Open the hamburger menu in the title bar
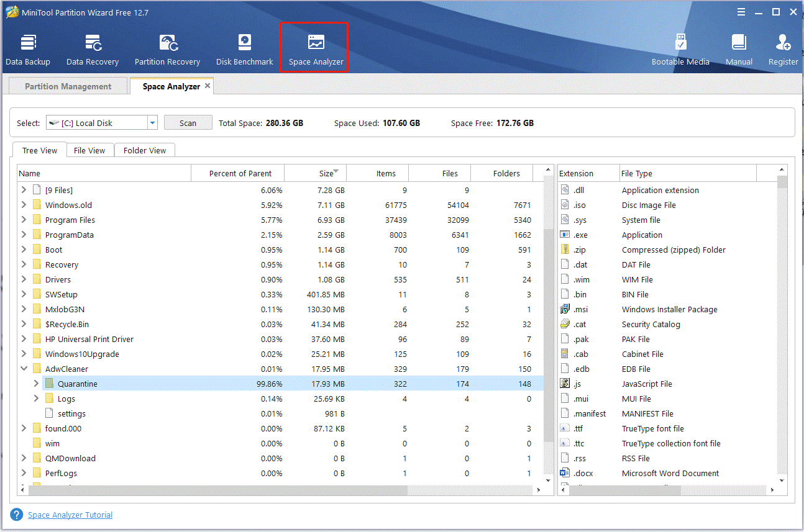The height and width of the screenshot is (532, 804). [x=741, y=12]
